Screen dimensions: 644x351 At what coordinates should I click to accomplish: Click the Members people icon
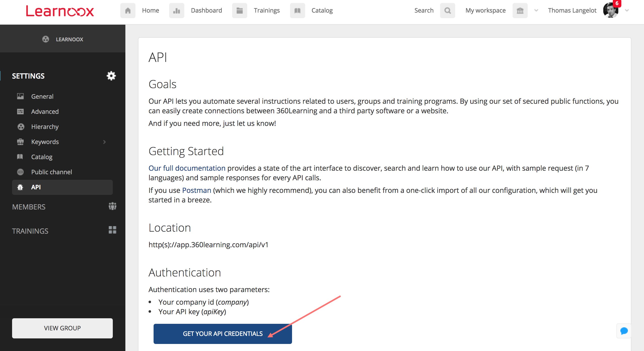pyautogui.click(x=112, y=206)
